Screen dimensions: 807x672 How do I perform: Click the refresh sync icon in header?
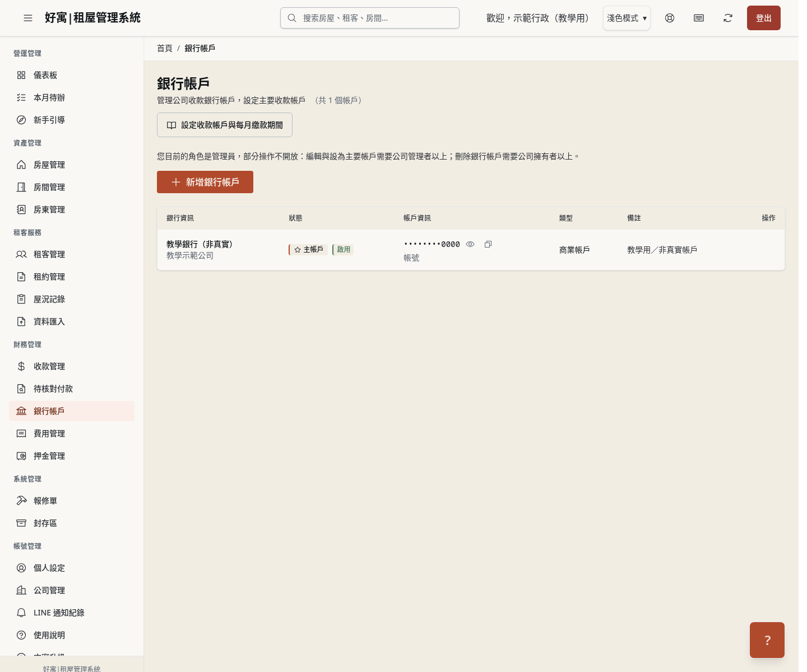(728, 18)
